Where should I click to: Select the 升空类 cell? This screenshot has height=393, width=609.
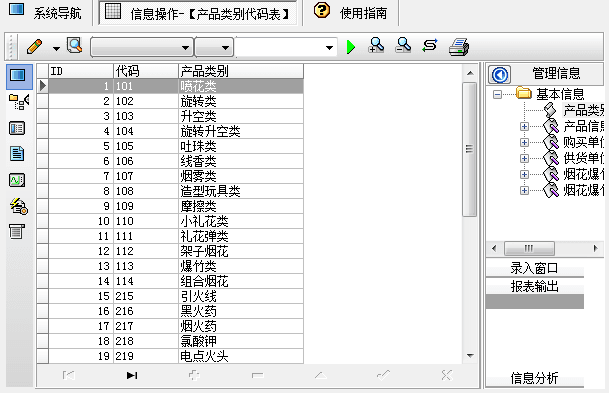[x=241, y=116]
